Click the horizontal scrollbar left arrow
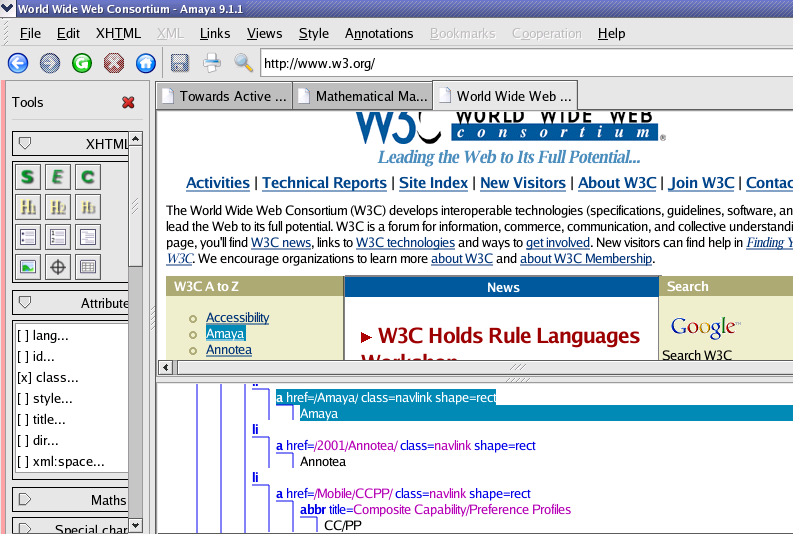Image resolution: width=793 pixels, height=534 pixels. [166, 367]
